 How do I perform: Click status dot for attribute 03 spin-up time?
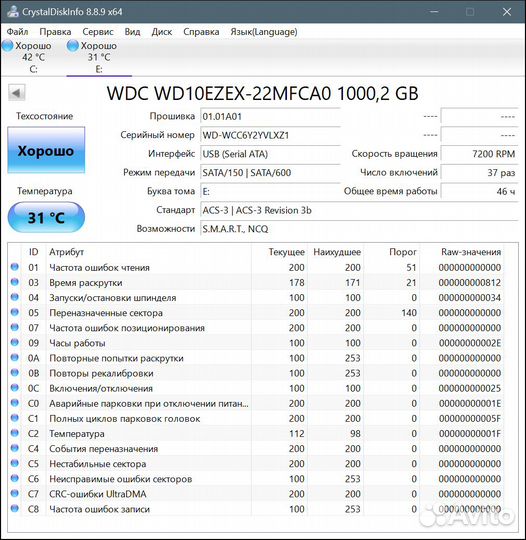click(15, 282)
